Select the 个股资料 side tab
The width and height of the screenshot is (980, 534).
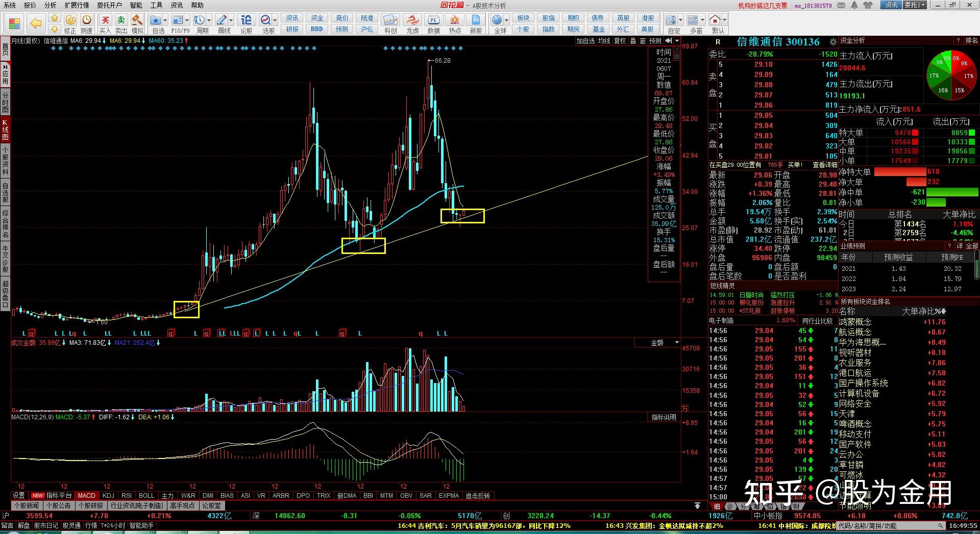pyautogui.click(x=5, y=161)
